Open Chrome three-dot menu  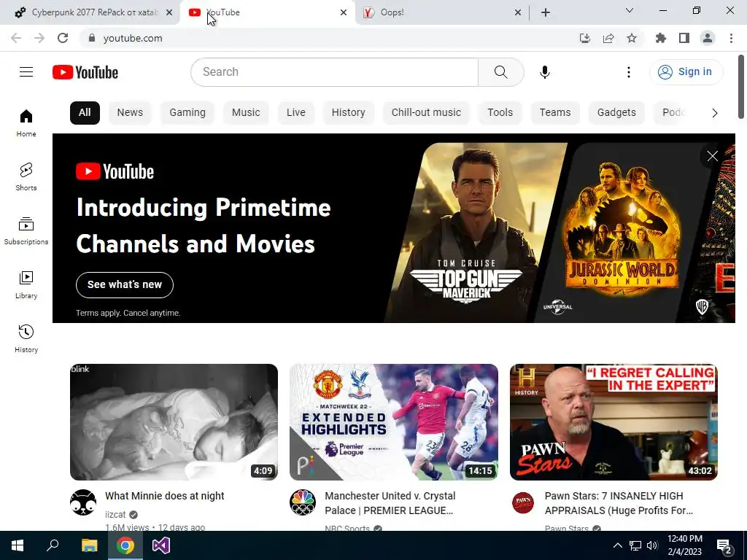[x=731, y=38]
